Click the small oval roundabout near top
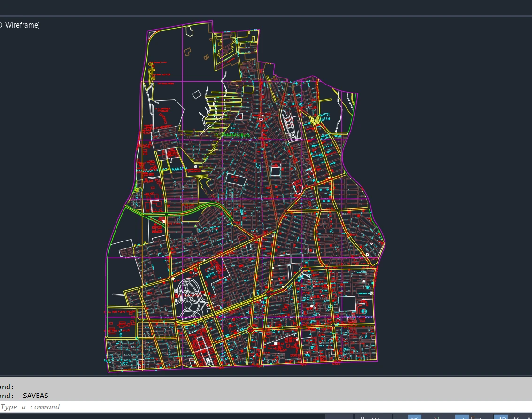Image resolution: width=532 pixels, height=419 pixels. (x=261, y=119)
